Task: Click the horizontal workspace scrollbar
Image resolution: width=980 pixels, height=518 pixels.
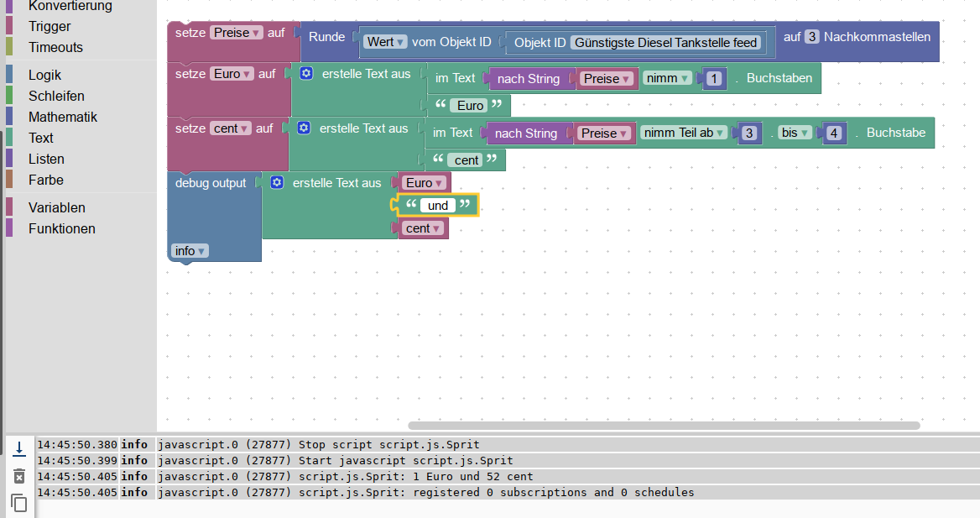Action: 664,426
